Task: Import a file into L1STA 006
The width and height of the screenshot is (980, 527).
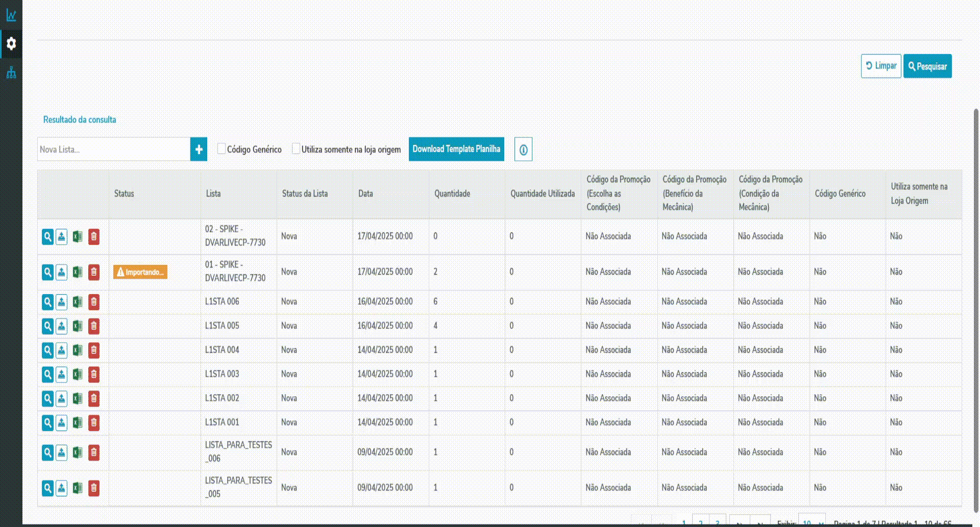Action: [61, 302]
